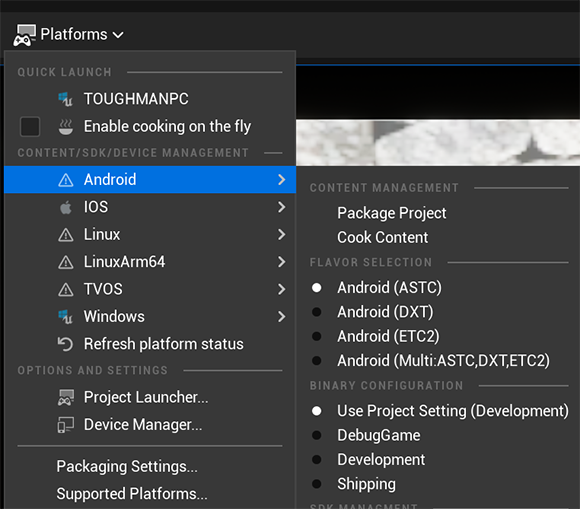The image size is (580, 509).
Task: Expand the Linux submenu chevron
Action: 281,235
